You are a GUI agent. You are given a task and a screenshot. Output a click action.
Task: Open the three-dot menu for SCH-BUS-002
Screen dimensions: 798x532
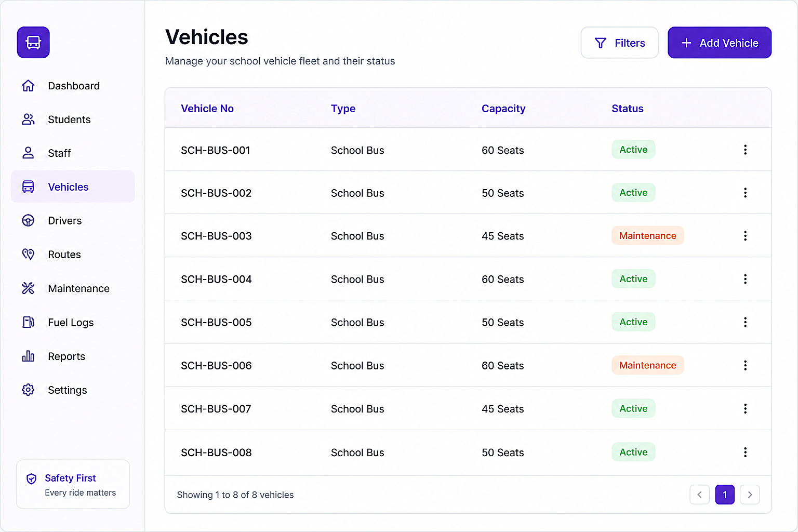point(745,193)
